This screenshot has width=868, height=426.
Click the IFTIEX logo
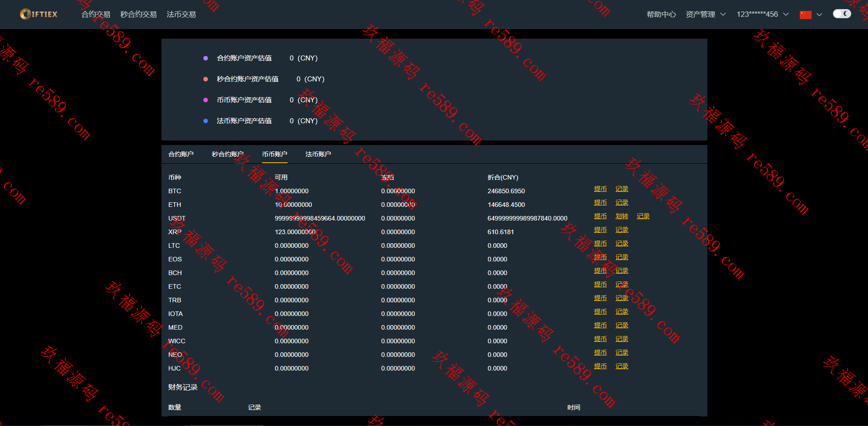point(39,14)
